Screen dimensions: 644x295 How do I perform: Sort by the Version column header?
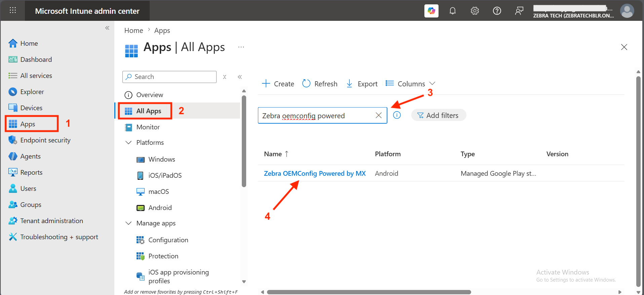click(x=557, y=154)
